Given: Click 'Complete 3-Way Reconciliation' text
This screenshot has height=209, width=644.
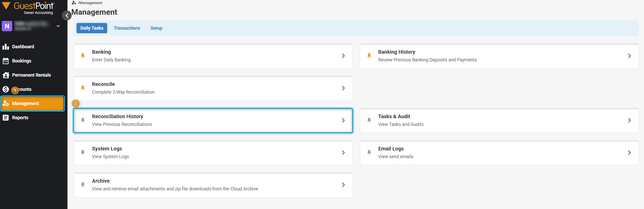Looking at the screenshot, I should 123,92.
